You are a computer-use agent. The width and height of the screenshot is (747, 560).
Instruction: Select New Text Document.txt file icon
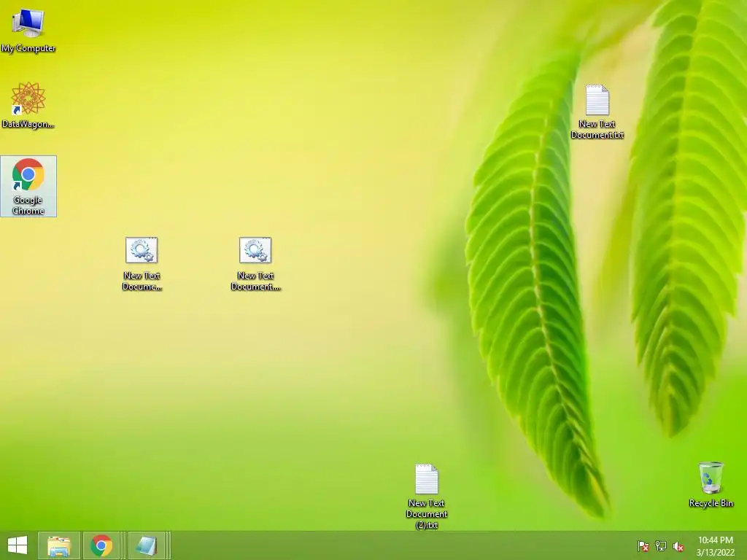[597, 112]
